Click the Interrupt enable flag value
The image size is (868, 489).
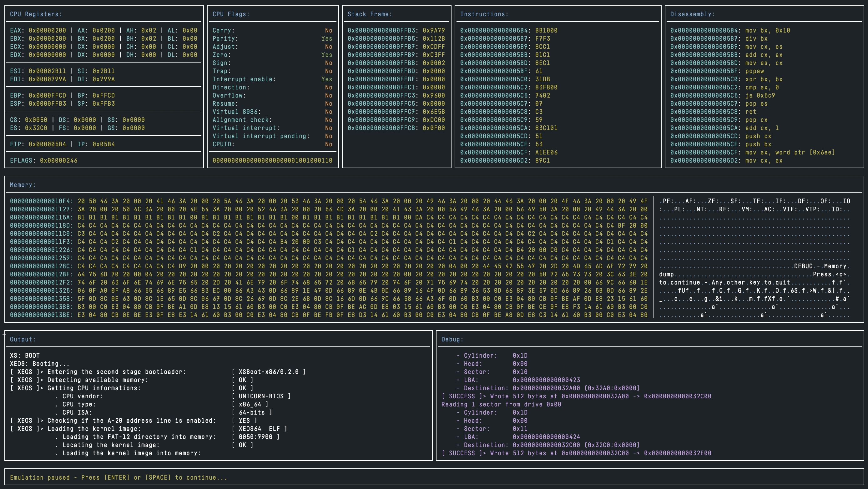point(326,79)
